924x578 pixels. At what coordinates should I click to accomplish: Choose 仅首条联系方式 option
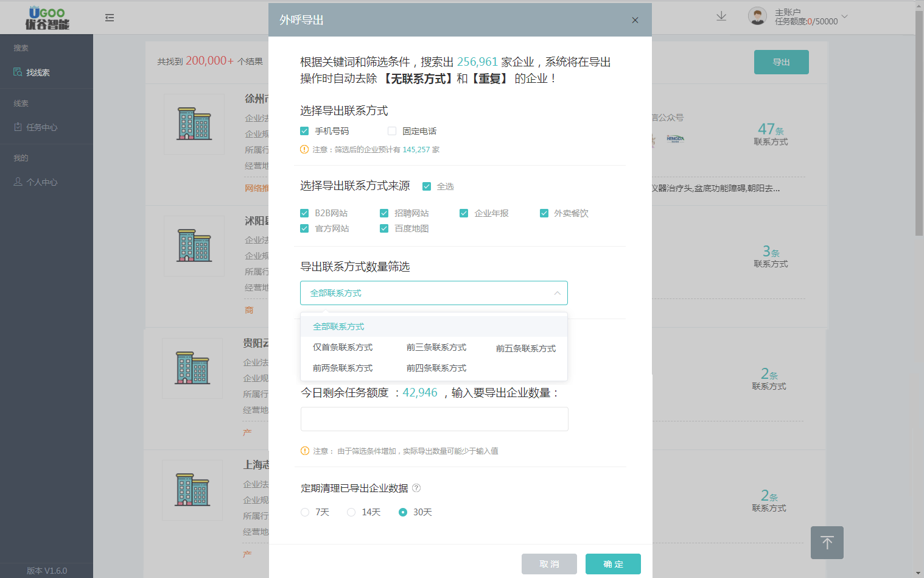(343, 347)
